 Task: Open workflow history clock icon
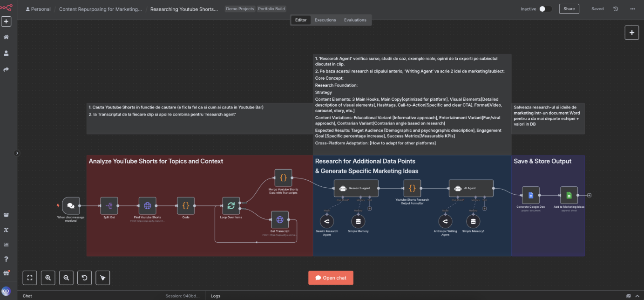point(616,9)
